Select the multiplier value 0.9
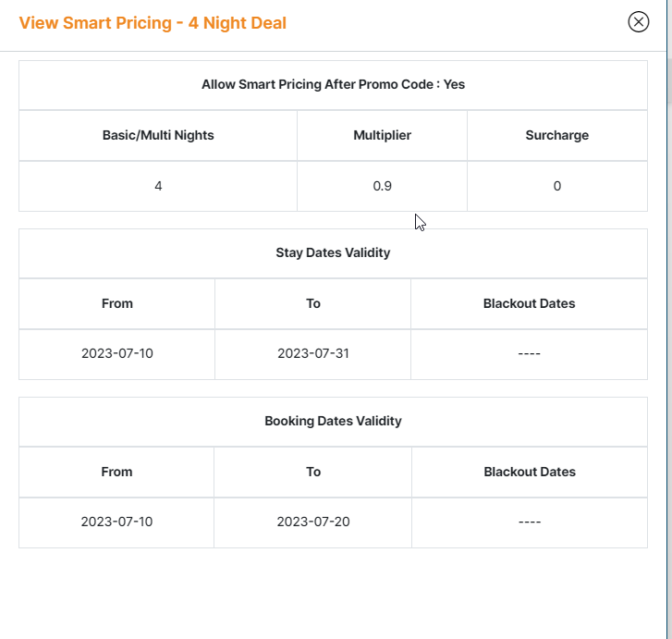The height and width of the screenshot is (639, 672). [x=382, y=186]
